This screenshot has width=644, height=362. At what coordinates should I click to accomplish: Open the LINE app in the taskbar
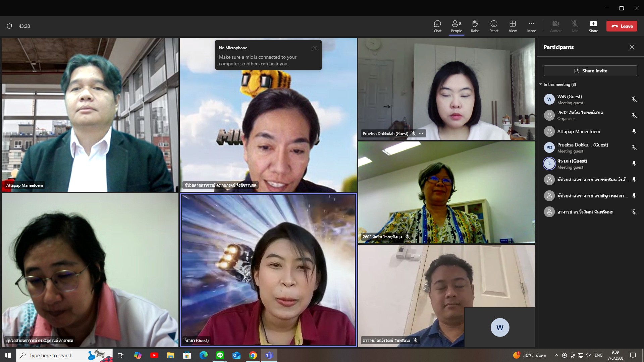[220, 355]
